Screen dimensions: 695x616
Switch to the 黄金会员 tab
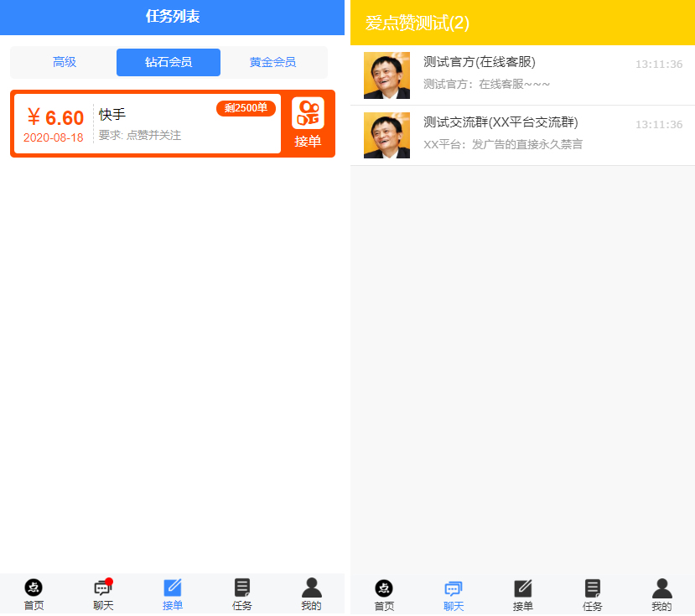[x=272, y=62]
